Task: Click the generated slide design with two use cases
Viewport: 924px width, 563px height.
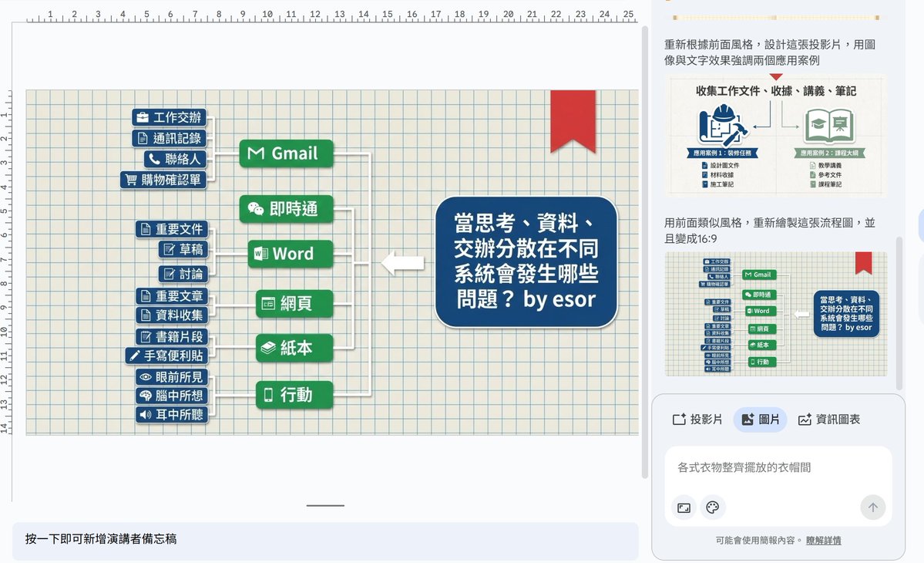Action: [x=775, y=136]
